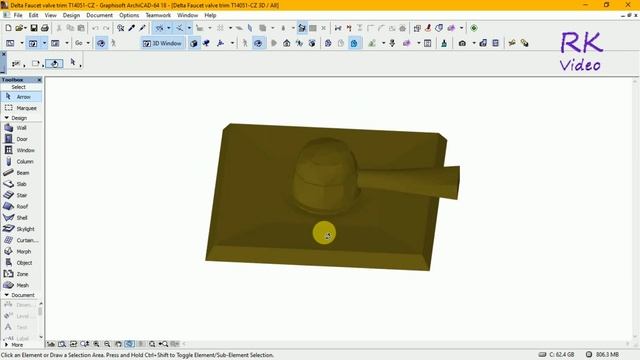
Task: Open the Teamwork menu
Action: tap(158, 15)
